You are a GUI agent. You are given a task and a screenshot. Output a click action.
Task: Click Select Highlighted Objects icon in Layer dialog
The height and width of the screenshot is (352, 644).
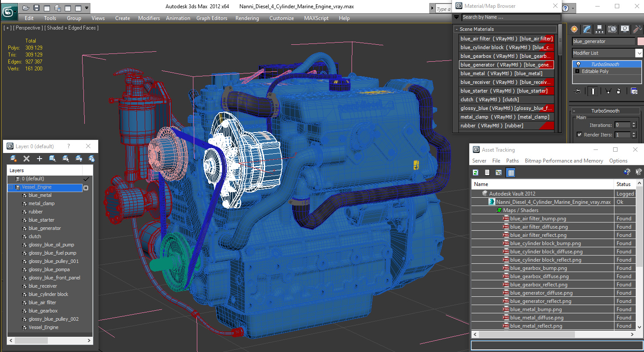[x=53, y=159]
